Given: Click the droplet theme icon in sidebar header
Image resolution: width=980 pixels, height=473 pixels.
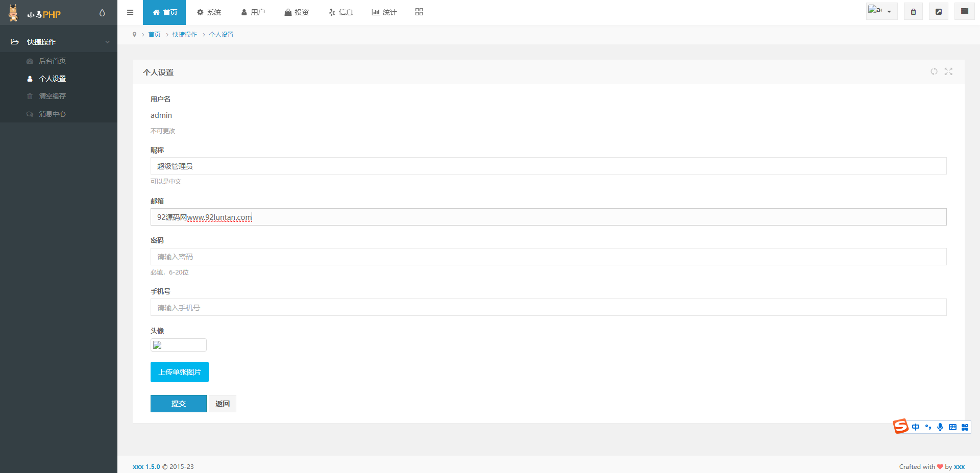Looking at the screenshot, I should (102, 13).
